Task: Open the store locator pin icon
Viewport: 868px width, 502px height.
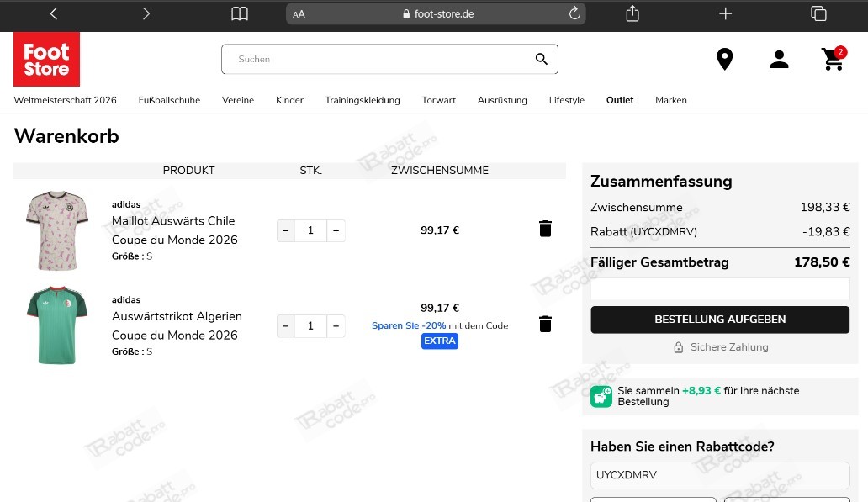Action: (x=725, y=59)
